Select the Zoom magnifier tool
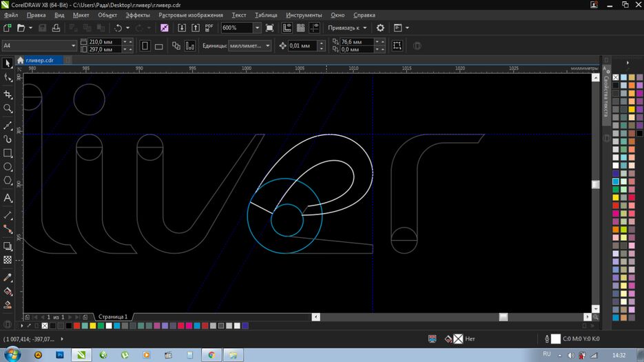 [x=8, y=109]
